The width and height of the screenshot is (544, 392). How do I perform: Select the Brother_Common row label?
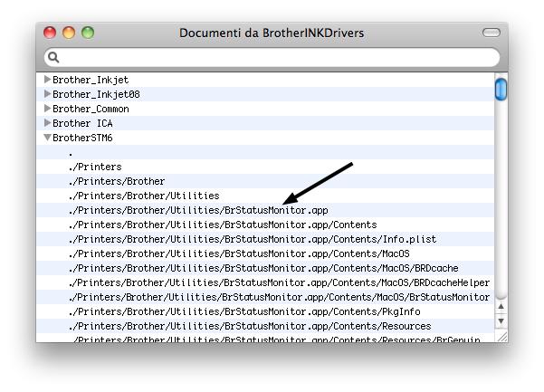click(x=91, y=109)
